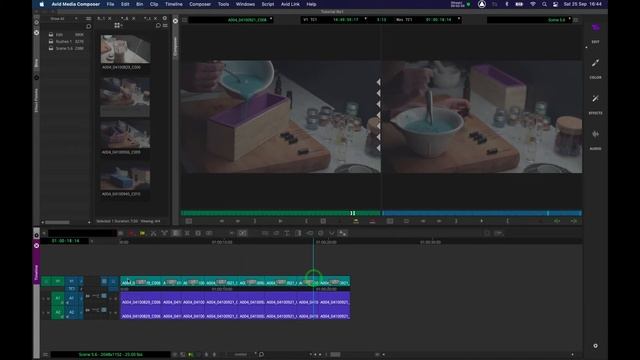Open the Show All bin filter dropdown
The image size is (640, 360).
[63, 18]
